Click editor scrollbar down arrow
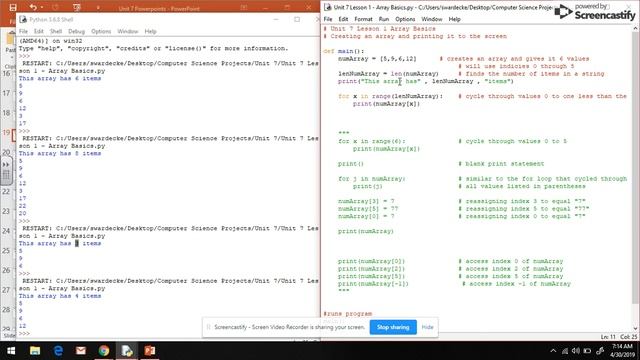This screenshot has width=640, height=360. [636, 328]
